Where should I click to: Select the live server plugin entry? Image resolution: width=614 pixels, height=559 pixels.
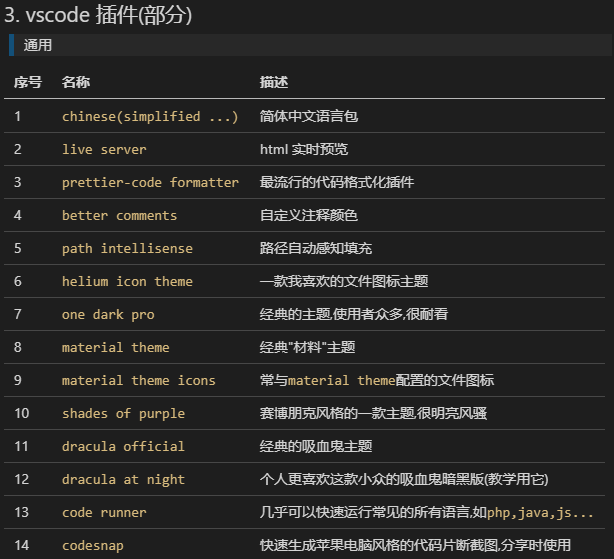coord(104,149)
